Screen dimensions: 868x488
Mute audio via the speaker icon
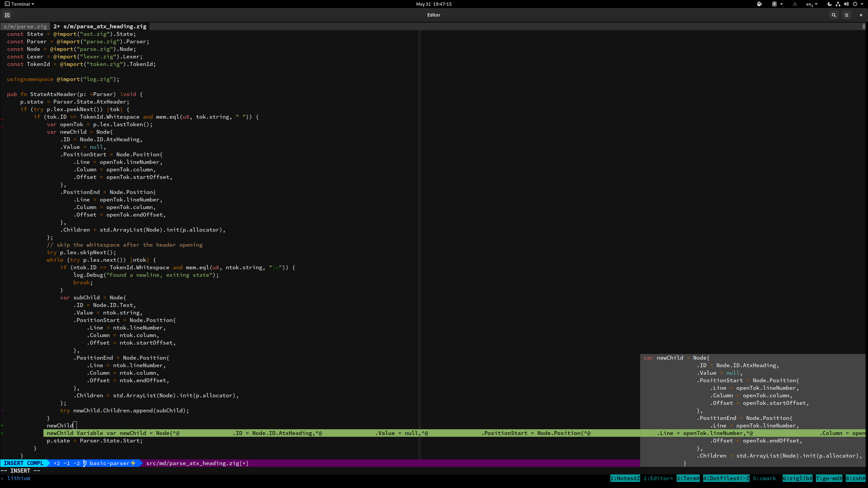point(847,4)
